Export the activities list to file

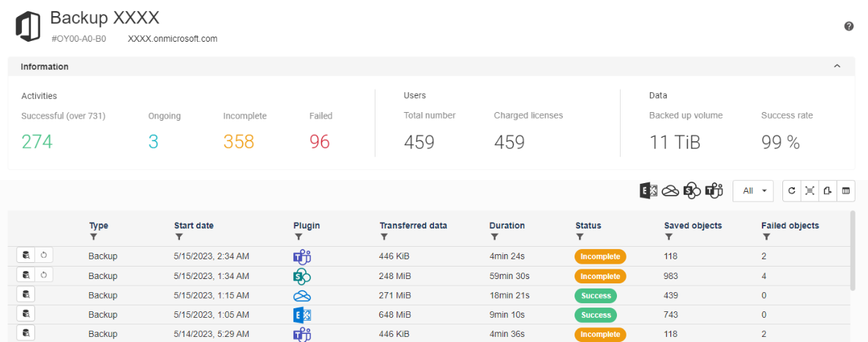click(828, 190)
